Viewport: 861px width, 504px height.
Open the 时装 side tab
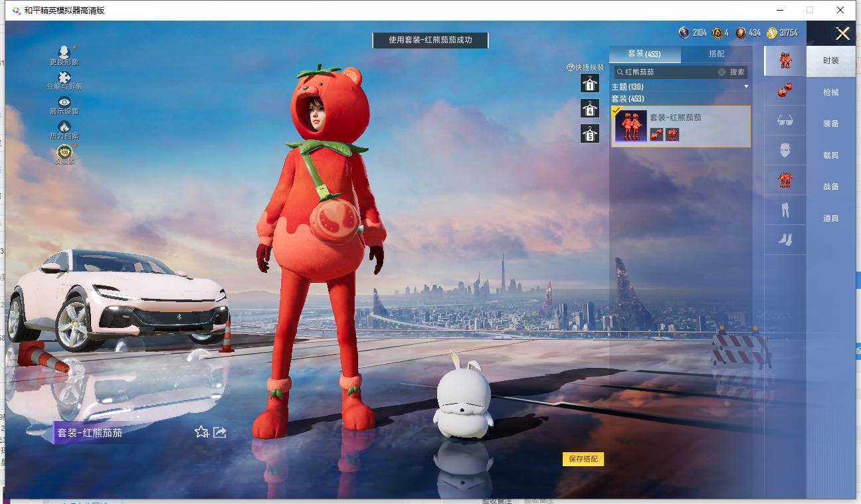(831, 60)
